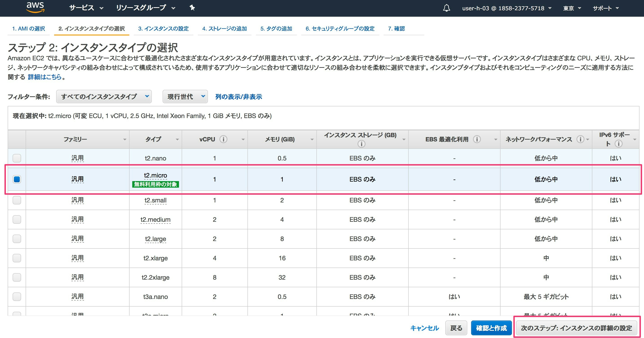Viewport: 644px width, 338px height.
Task: Open the notifications bell icon
Action: (x=446, y=8)
